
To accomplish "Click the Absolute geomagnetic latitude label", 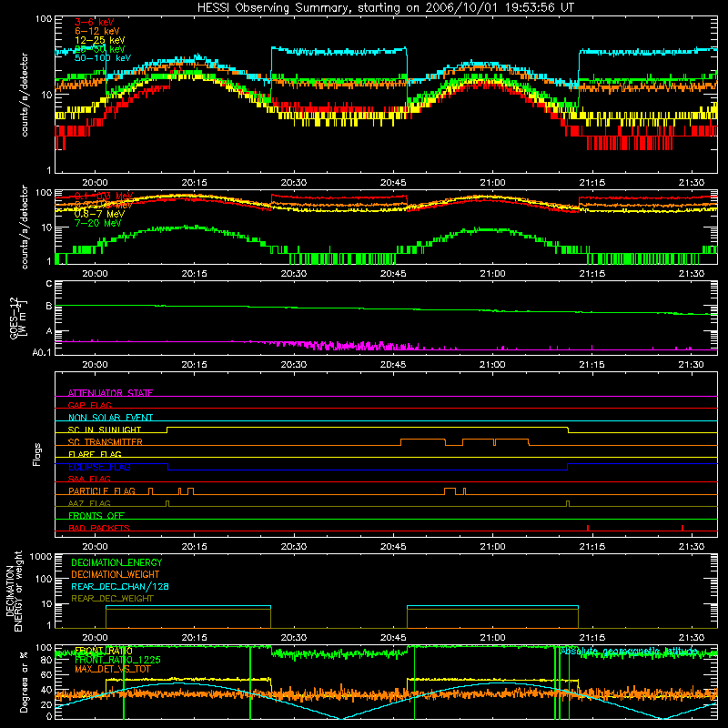I will click(x=629, y=651).
